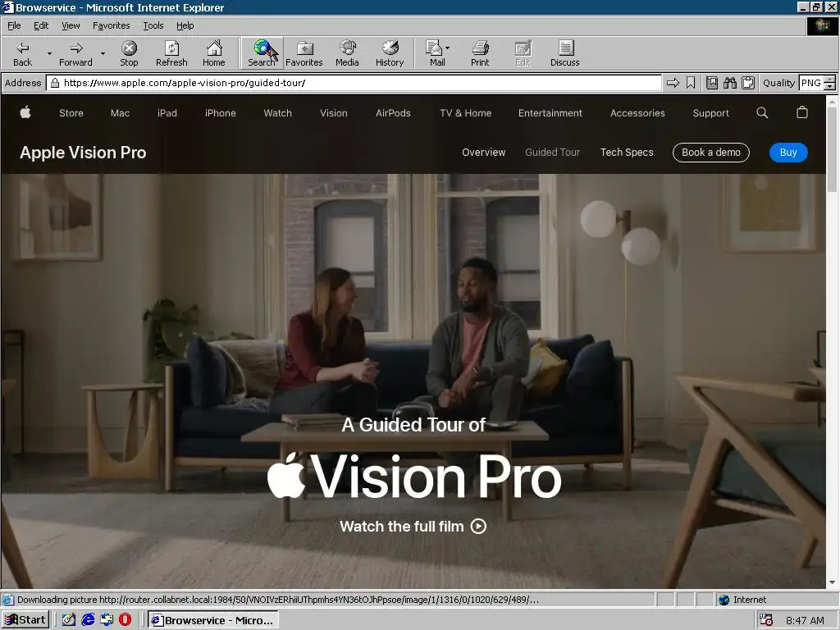This screenshot has width=840, height=630.
Task: Launch Internet Explorer from quick launch
Action: point(88,620)
